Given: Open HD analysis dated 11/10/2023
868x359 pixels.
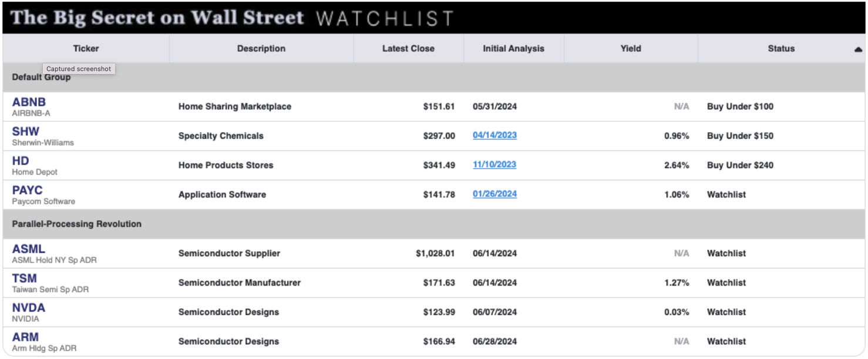Looking at the screenshot, I should (x=494, y=165).
